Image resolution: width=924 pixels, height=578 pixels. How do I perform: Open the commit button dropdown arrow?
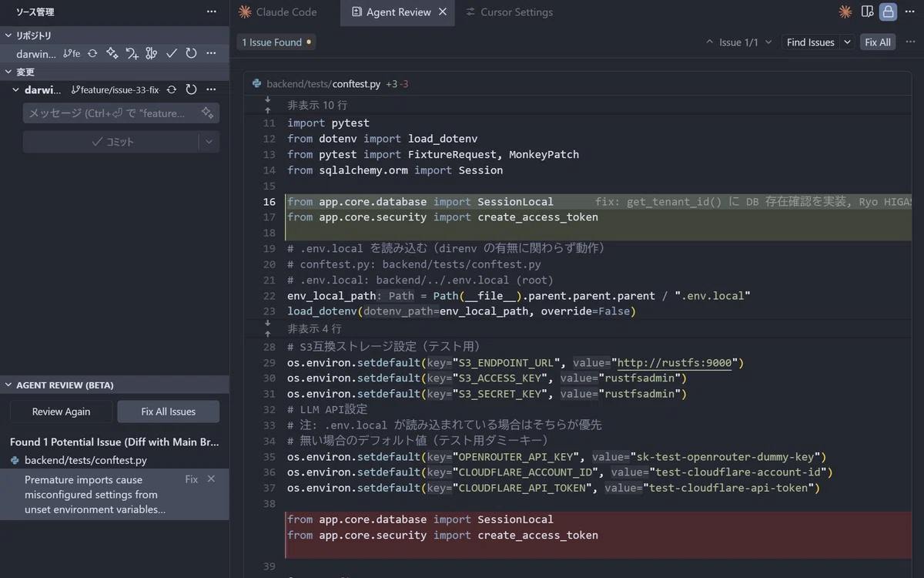coord(209,142)
